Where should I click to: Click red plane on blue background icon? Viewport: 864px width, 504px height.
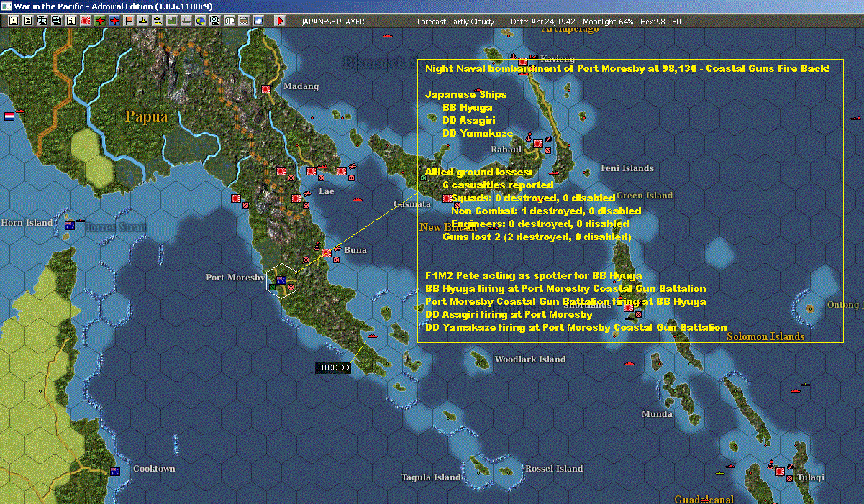pyautogui.click(x=114, y=22)
